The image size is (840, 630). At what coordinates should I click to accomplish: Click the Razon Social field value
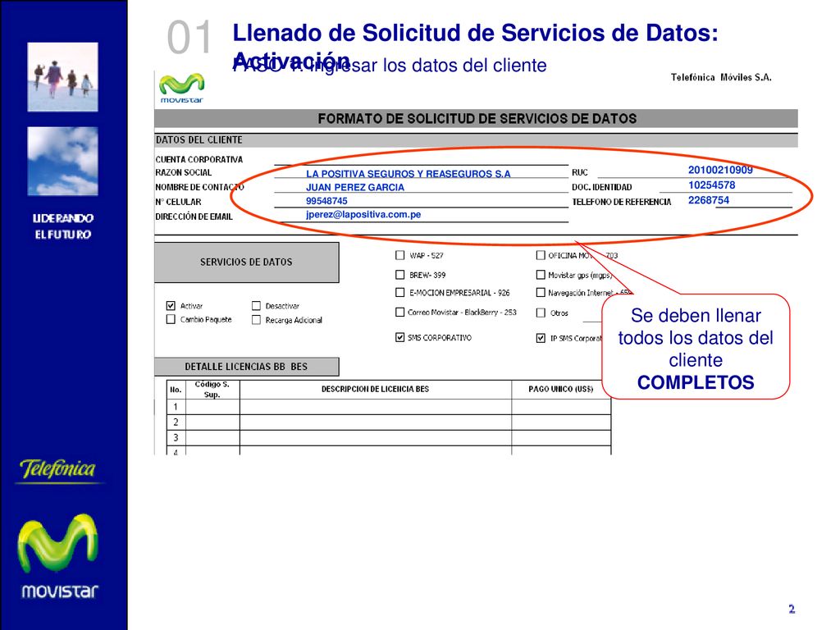(408, 174)
